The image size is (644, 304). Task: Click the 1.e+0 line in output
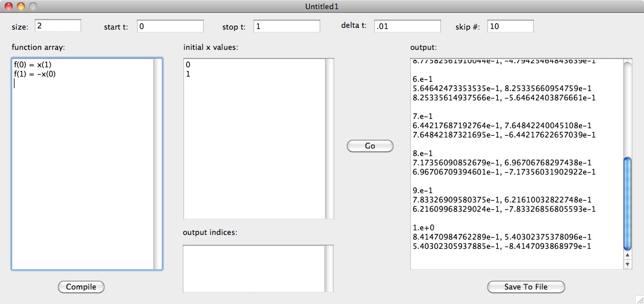point(422,227)
